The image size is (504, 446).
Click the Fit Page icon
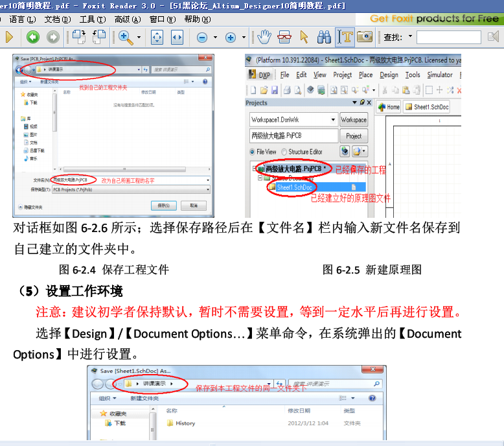point(157,38)
